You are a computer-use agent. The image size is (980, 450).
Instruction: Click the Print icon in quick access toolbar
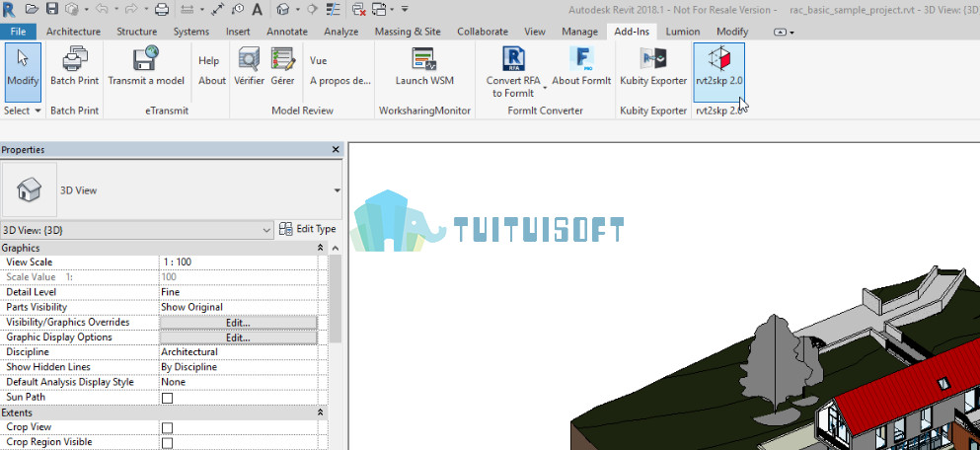point(162,10)
